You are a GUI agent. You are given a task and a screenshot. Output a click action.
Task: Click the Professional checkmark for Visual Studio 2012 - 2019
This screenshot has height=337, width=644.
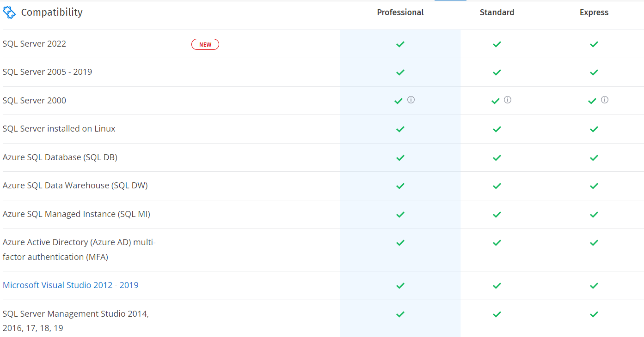point(400,286)
